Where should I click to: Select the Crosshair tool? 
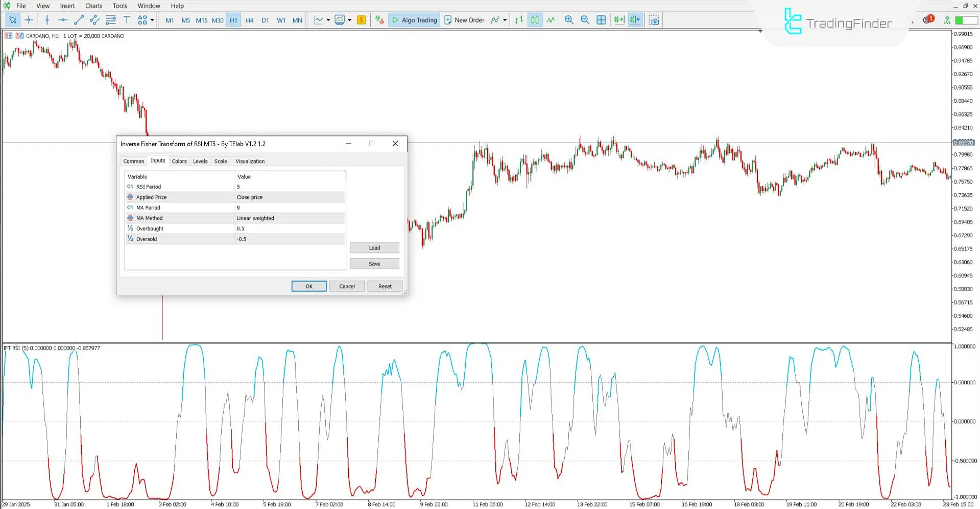pos(29,20)
